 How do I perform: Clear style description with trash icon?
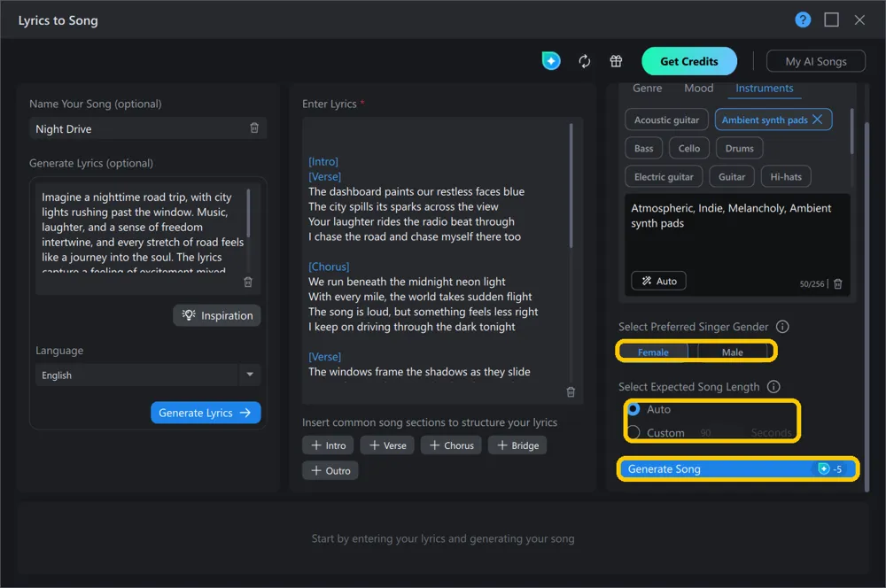coord(838,283)
